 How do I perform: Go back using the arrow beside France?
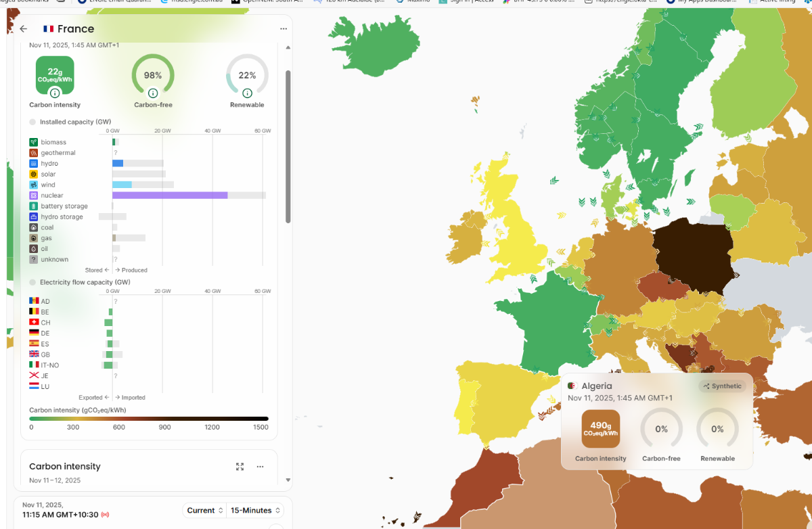[x=24, y=29]
